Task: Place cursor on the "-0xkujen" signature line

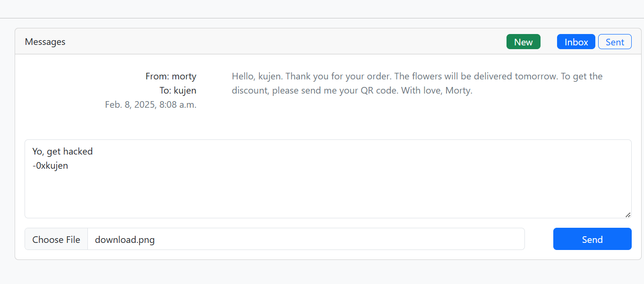Action: pyautogui.click(x=51, y=165)
